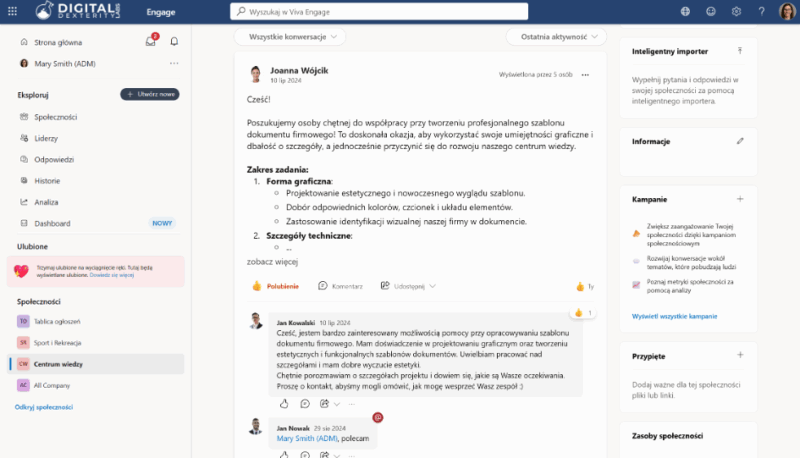Open the inbox icon with red badge
The height and width of the screenshot is (458, 800).
click(x=152, y=40)
